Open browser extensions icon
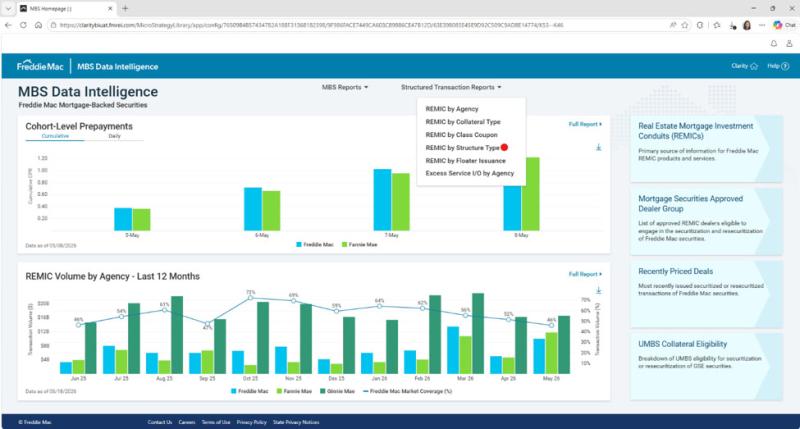 (700, 25)
